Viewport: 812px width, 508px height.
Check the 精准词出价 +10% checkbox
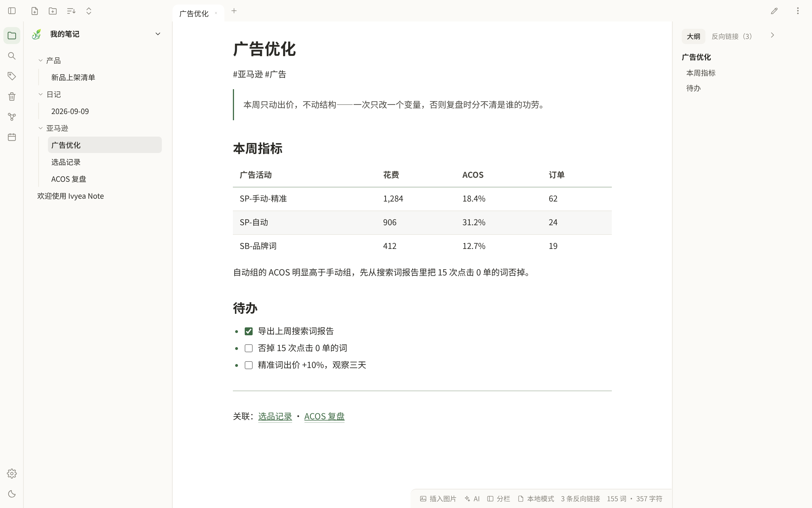(x=249, y=365)
